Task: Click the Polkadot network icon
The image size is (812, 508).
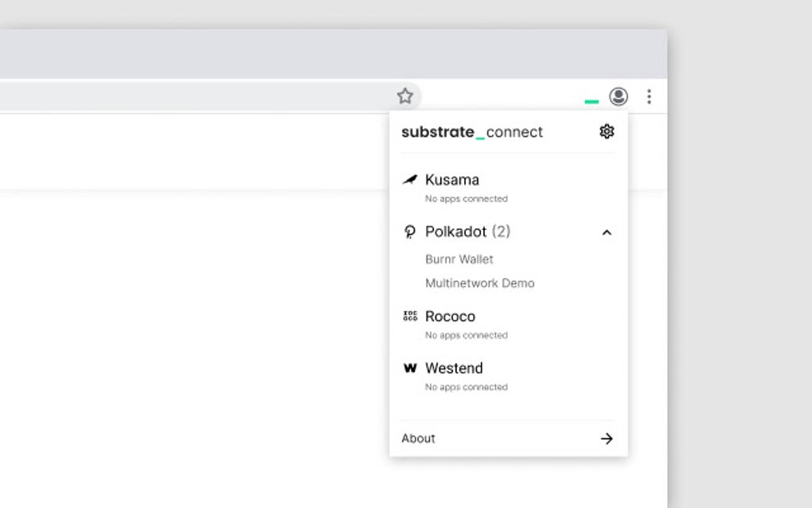Action: pyautogui.click(x=409, y=232)
